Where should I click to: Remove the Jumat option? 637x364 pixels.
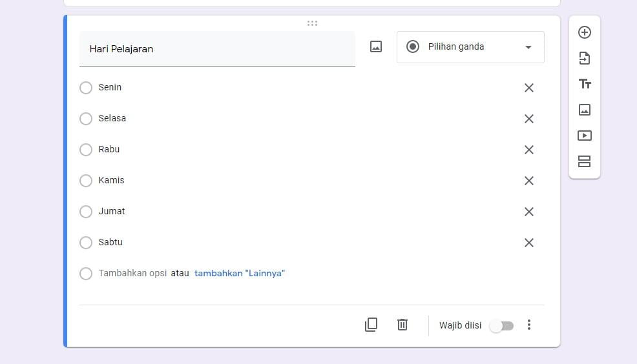tap(528, 212)
